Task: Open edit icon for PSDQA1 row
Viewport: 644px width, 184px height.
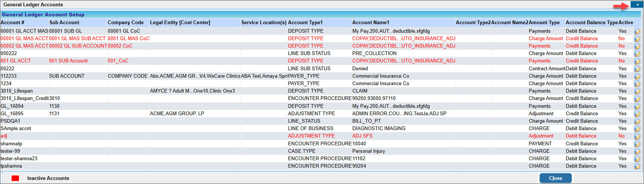Action: (637, 122)
